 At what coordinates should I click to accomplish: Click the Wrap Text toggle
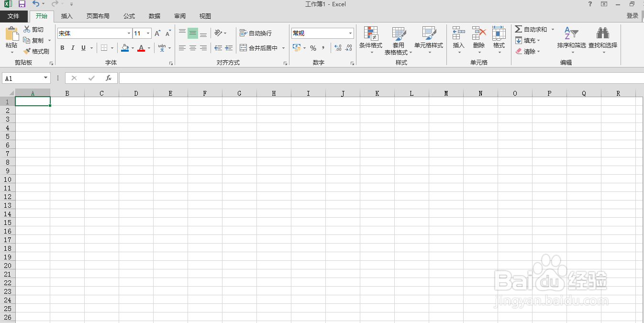pos(256,33)
